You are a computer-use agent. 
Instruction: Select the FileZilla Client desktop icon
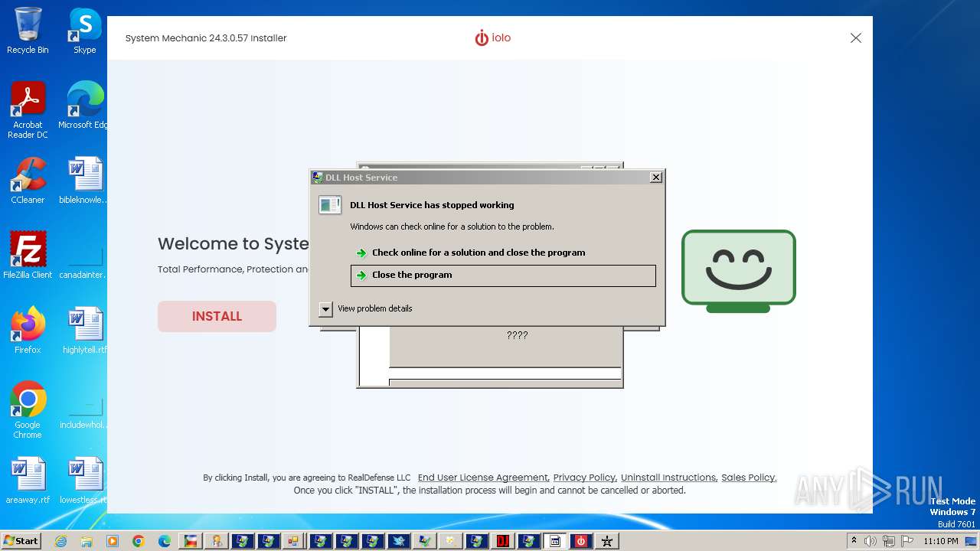[28, 256]
